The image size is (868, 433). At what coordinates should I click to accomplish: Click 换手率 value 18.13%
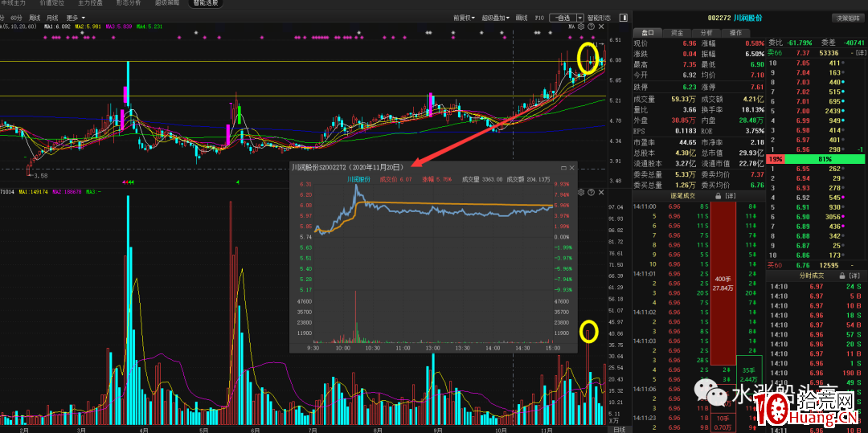[x=753, y=110]
